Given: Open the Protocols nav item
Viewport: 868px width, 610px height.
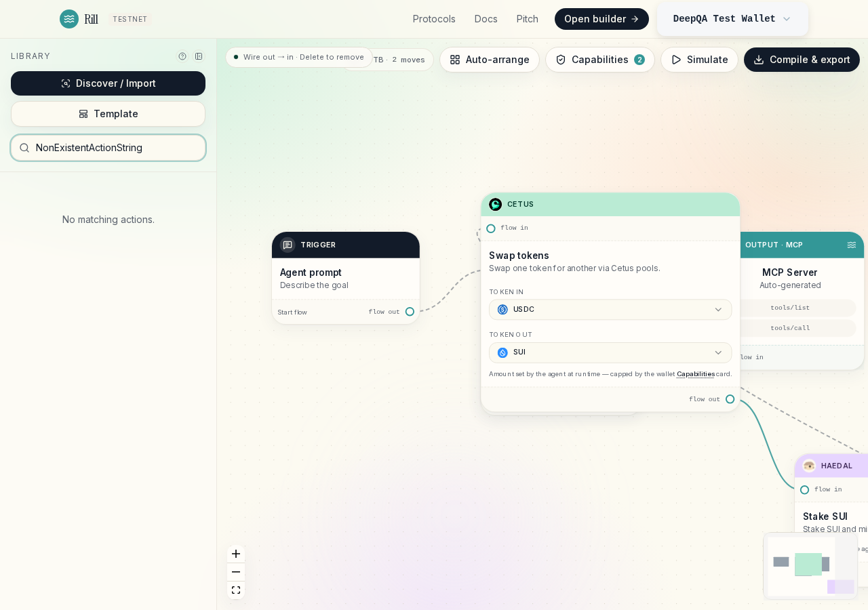Looking at the screenshot, I should click(434, 19).
